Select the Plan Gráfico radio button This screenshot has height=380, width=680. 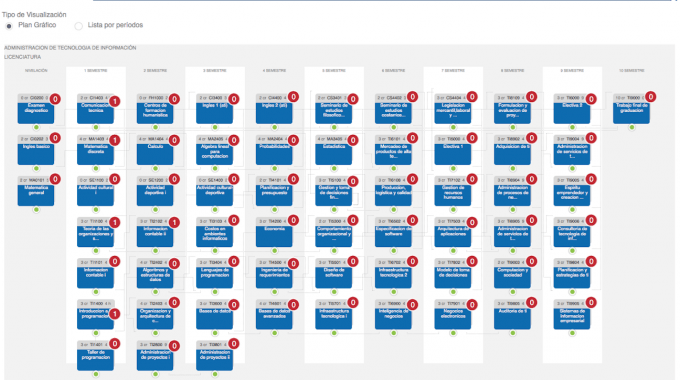9,26
